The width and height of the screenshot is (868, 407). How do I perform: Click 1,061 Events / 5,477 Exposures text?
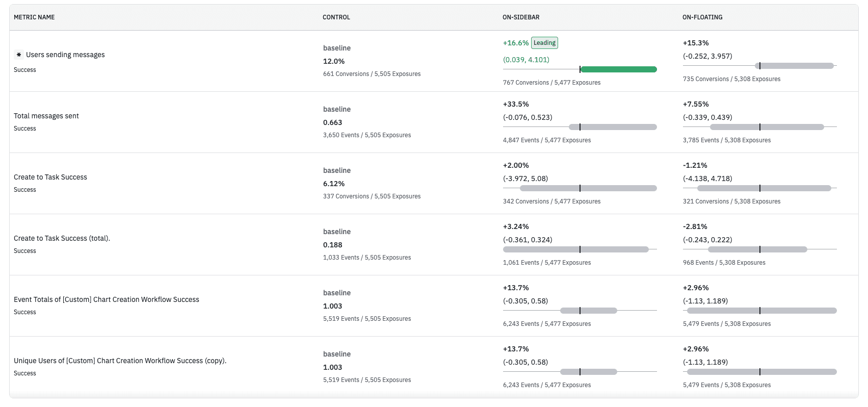tap(547, 263)
